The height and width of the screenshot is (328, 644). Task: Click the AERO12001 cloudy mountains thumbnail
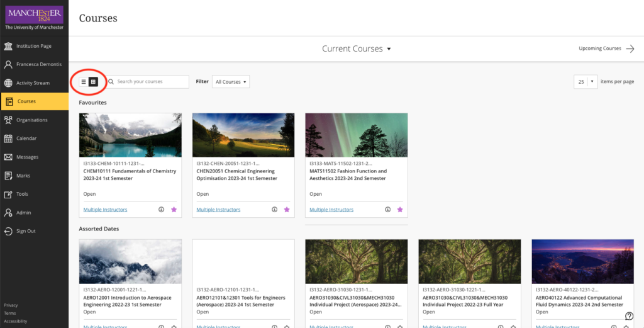point(130,261)
